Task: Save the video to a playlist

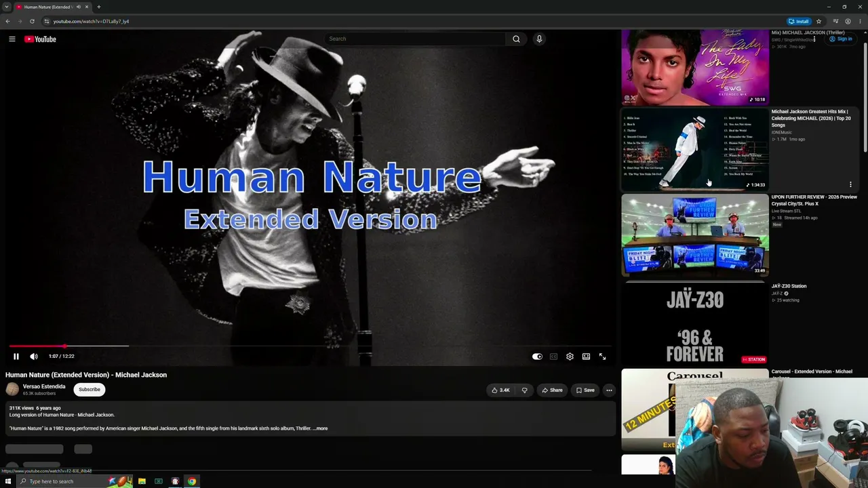Action: coord(585,390)
